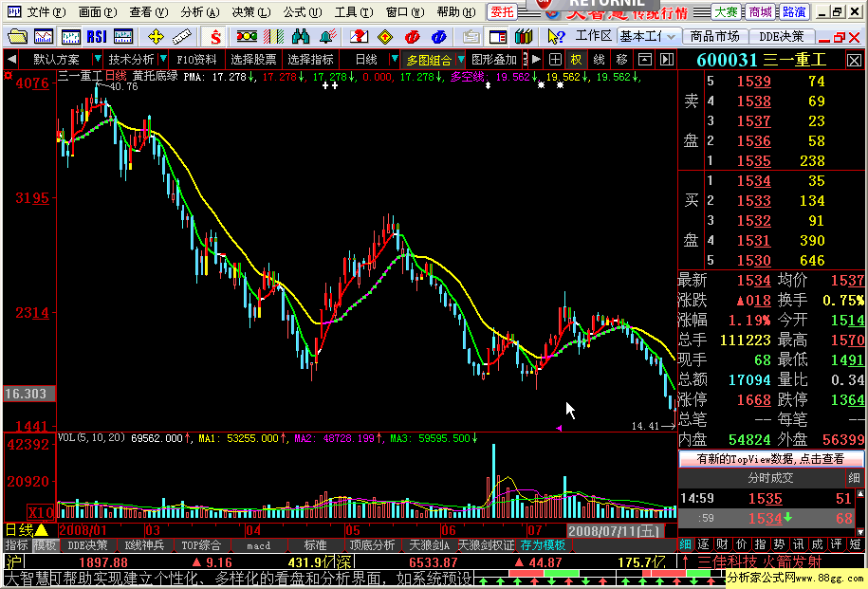
Task: Expand the 日线 period dropdown arrow
Action: (394, 59)
